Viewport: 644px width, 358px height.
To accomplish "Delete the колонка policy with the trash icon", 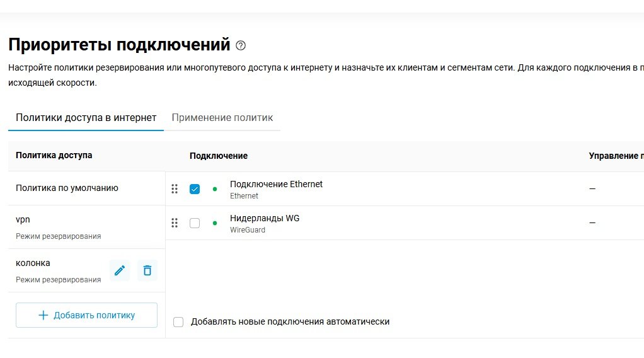I will click(x=147, y=270).
